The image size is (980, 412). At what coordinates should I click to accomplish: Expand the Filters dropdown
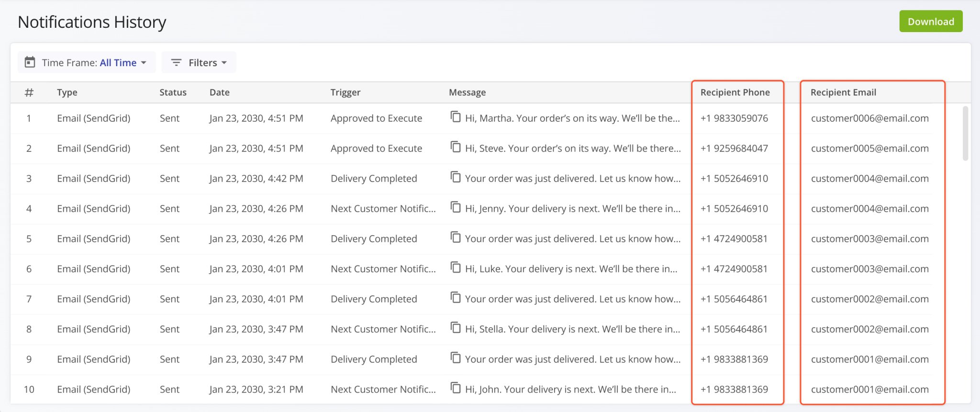(199, 63)
